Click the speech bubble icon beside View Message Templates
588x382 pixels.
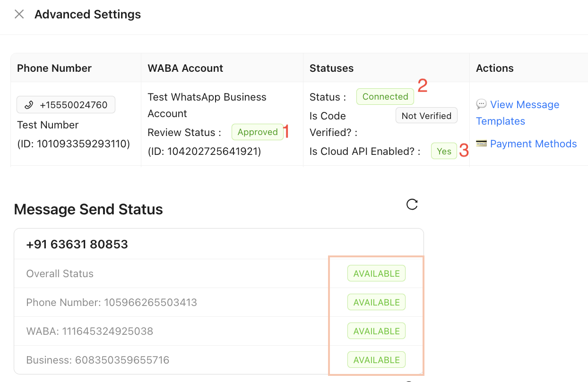click(481, 104)
